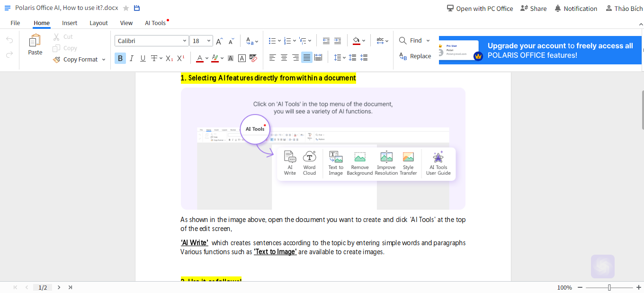Viewport: 644px width, 293px height.
Task: Click Open with PC Office
Action: click(480, 9)
